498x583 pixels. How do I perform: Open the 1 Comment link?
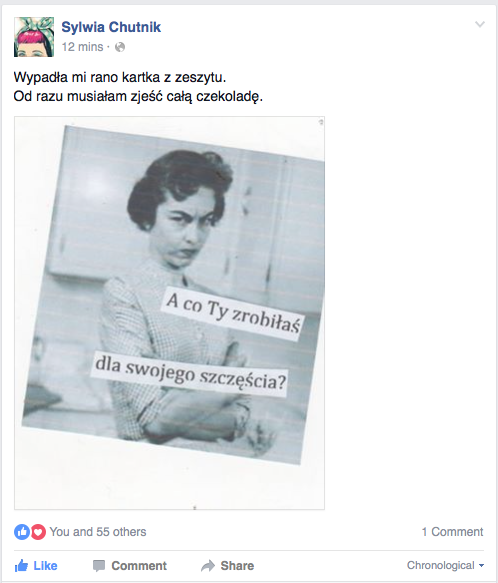452,532
